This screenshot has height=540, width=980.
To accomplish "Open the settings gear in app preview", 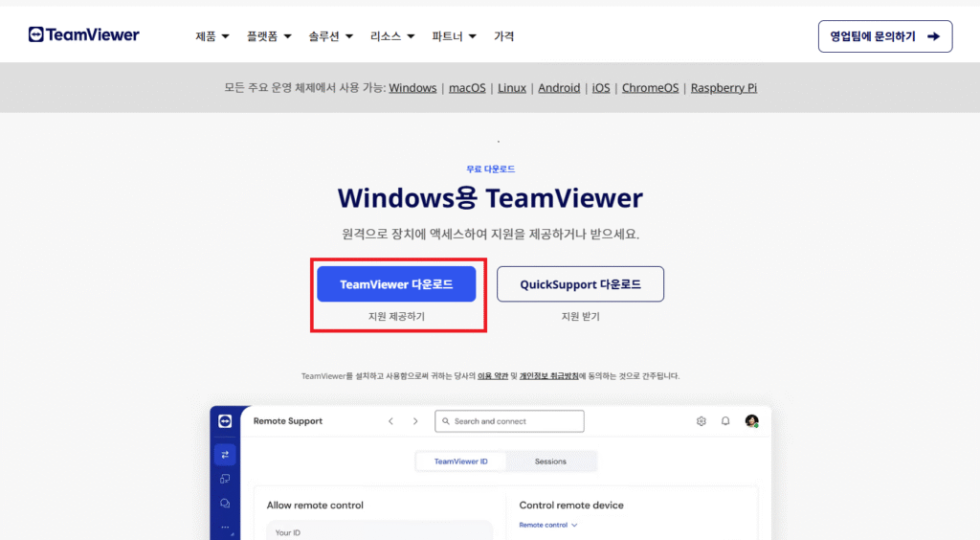I will [701, 421].
